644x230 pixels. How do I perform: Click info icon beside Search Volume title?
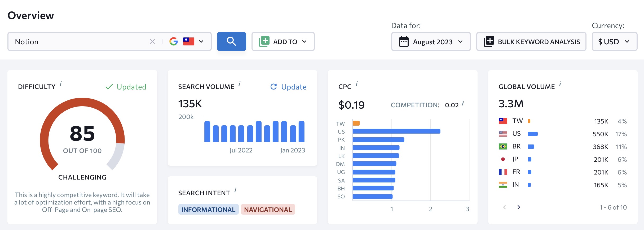(x=239, y=84)
